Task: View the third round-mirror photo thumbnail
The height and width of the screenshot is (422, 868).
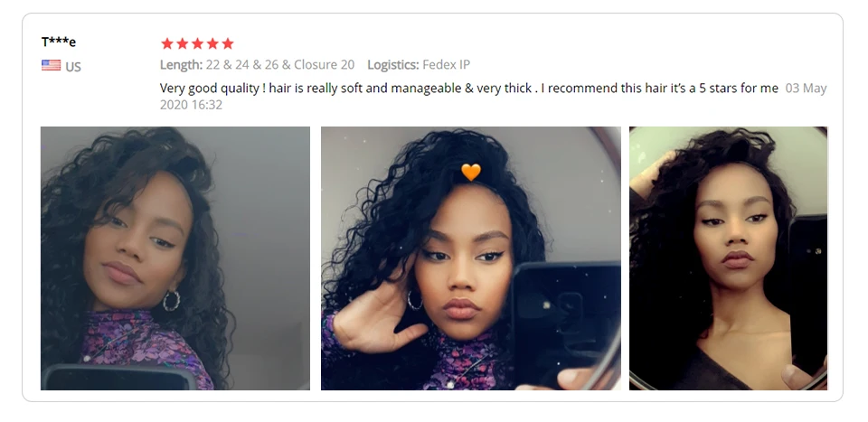Action: (728, 258)
